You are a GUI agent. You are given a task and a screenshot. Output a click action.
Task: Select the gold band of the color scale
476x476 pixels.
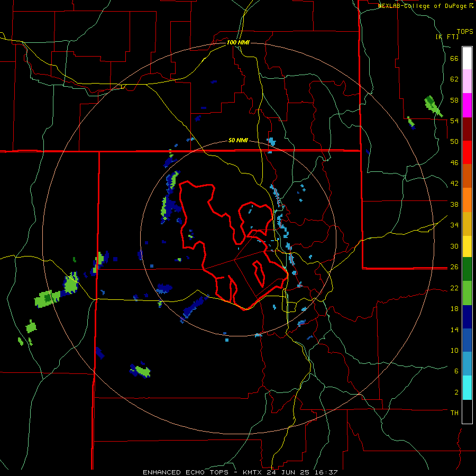coord(467,224)
